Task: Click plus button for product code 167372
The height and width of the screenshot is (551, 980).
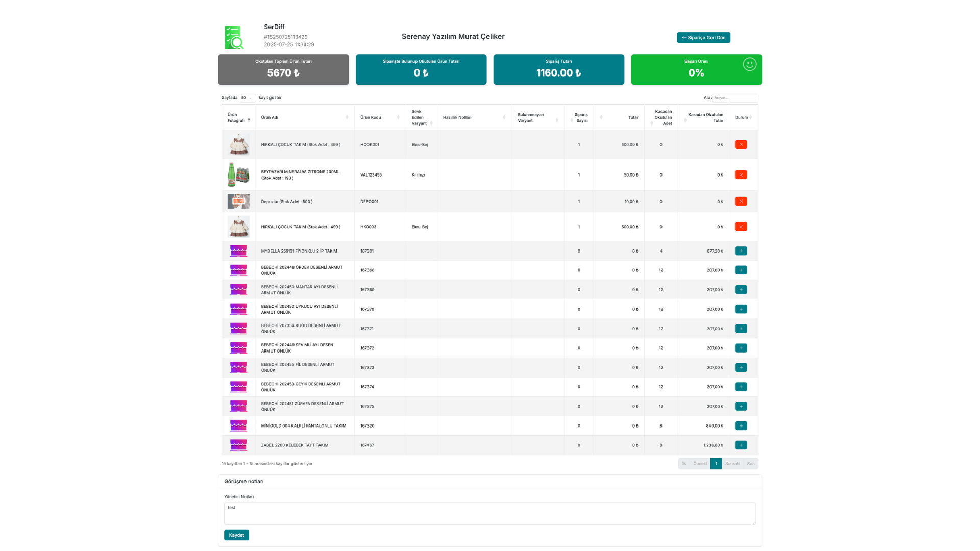Action: [741, 348]
